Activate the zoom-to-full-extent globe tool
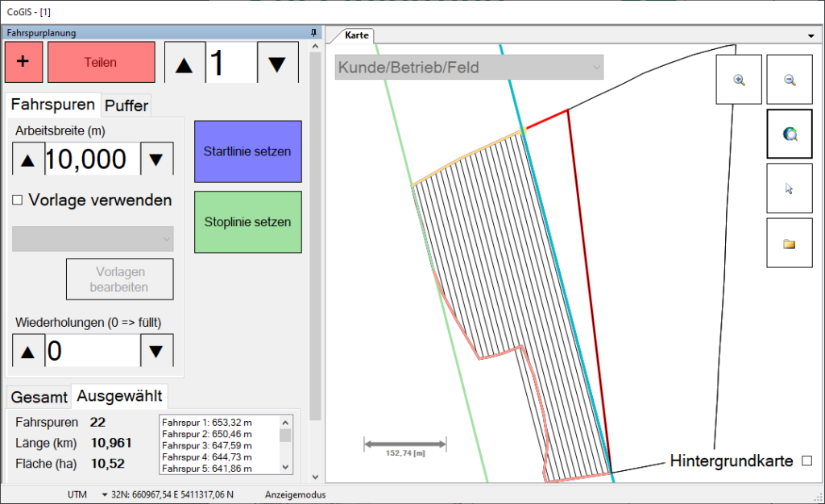 [789, 134]
